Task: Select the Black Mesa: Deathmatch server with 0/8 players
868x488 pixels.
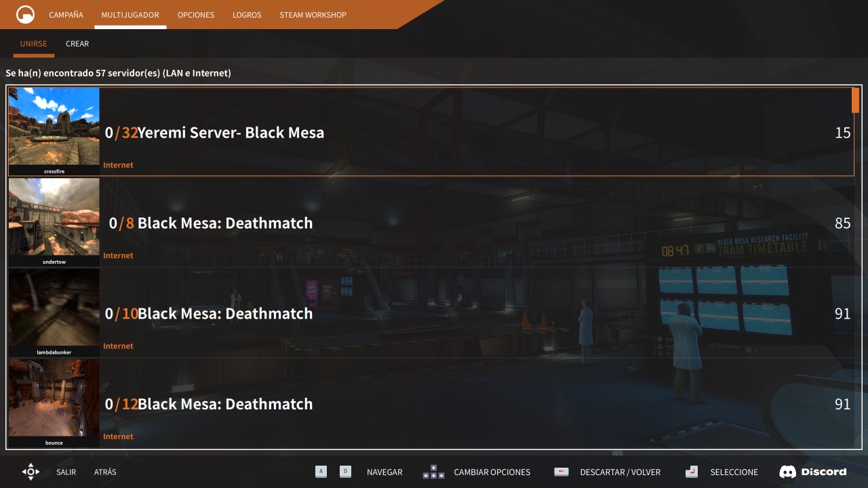Action: tap(431, 222)
